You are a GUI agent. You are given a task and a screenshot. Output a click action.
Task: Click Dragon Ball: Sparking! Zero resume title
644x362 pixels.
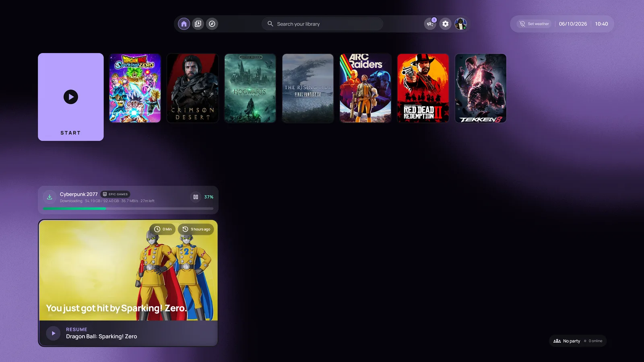pos(101,336)
